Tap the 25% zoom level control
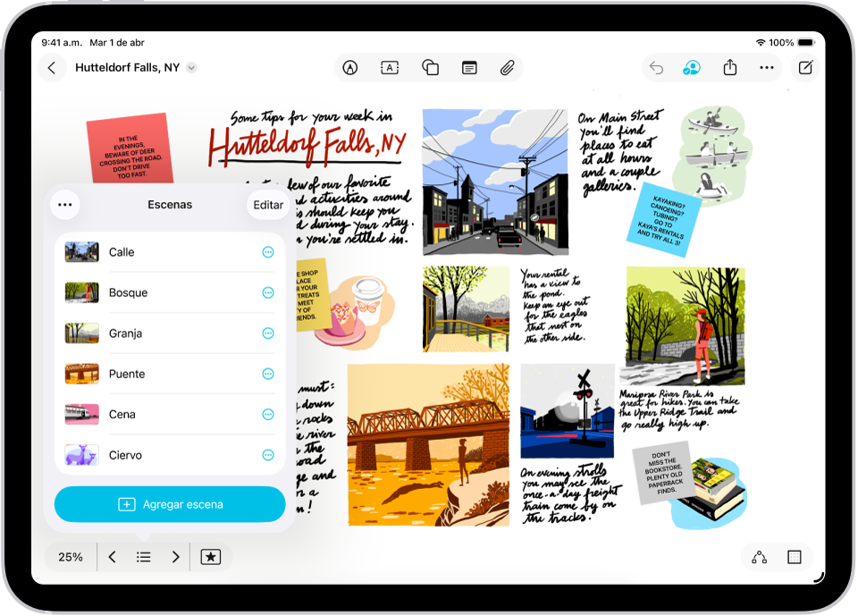 70,556
